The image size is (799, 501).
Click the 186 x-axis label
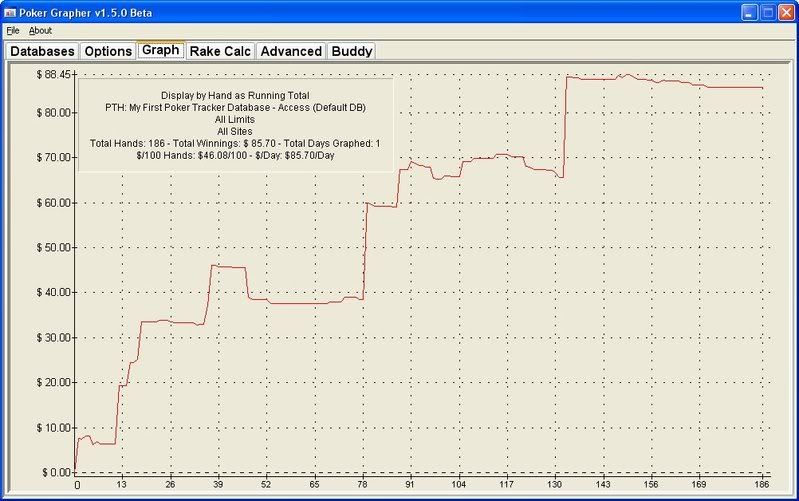[762, 485]
